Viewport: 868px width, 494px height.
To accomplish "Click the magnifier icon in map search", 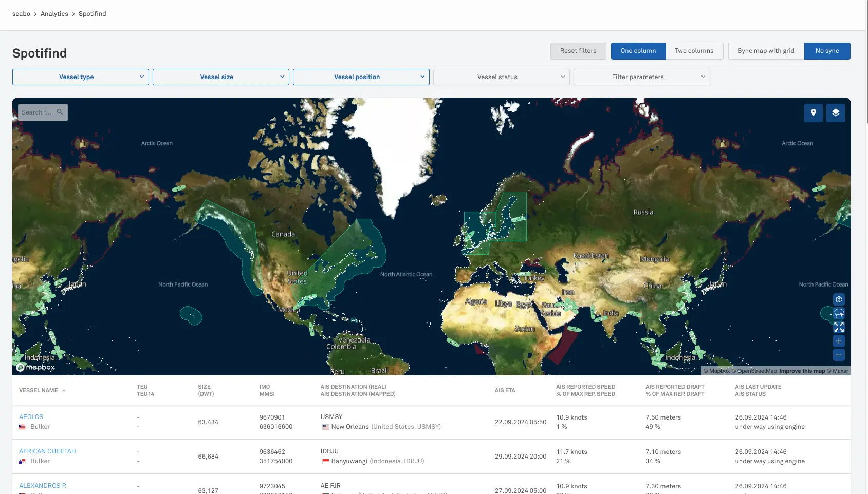I will (60, 112).
